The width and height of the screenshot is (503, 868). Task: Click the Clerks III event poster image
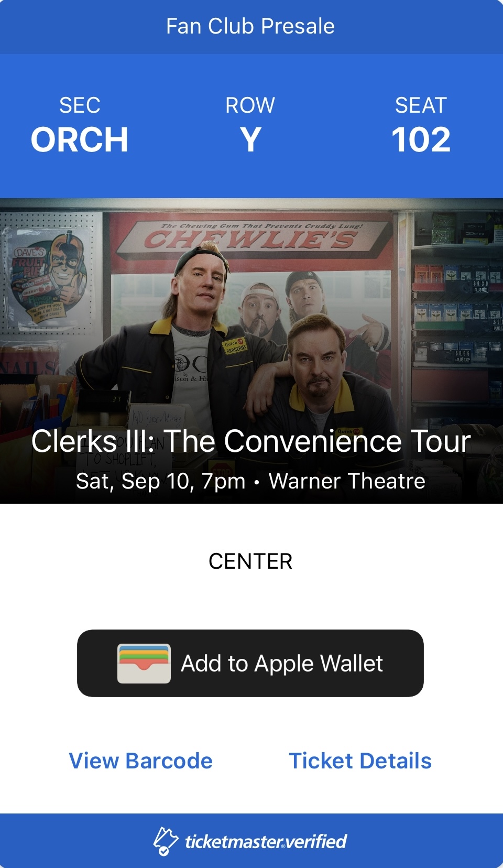tap(251, 351)
